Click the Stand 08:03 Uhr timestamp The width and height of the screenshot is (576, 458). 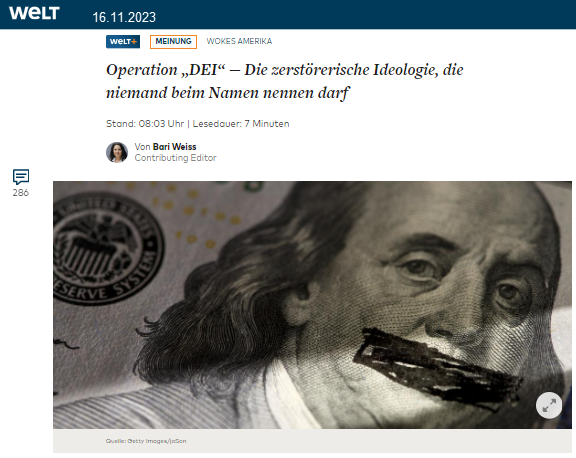145,123
